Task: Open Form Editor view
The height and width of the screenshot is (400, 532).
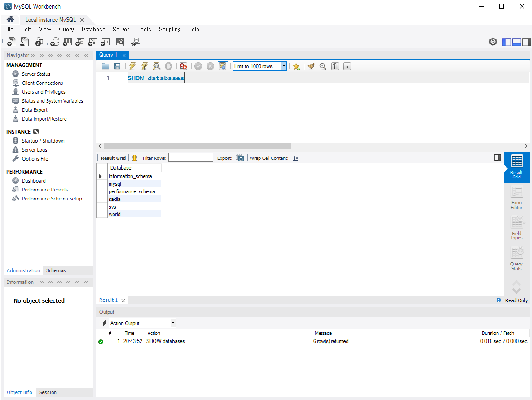Action: 516,198
